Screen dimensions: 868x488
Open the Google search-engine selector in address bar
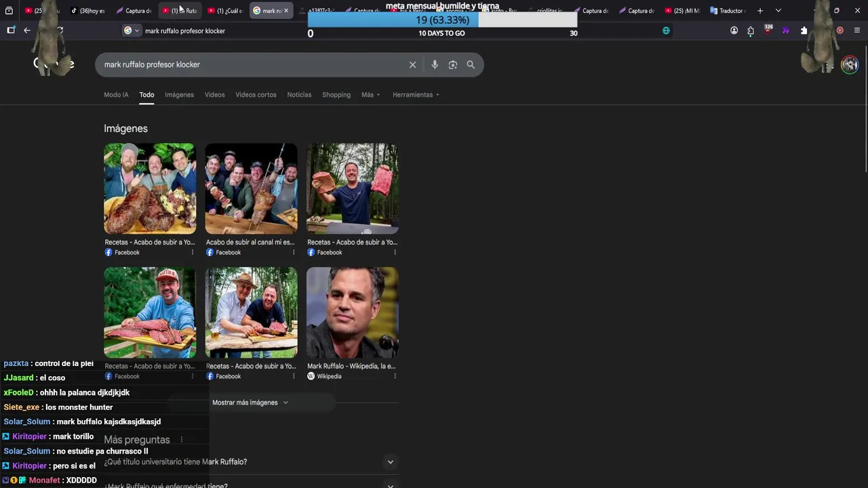pos(132,30)
